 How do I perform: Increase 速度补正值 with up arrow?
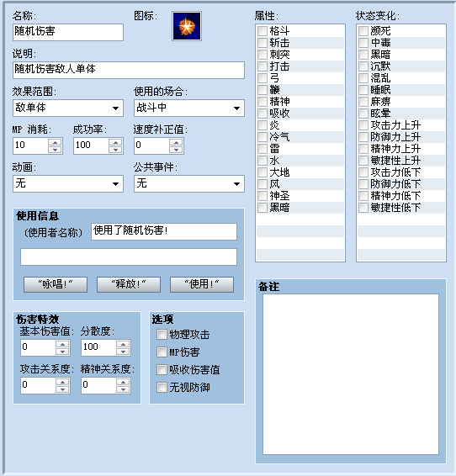point(176,142)
